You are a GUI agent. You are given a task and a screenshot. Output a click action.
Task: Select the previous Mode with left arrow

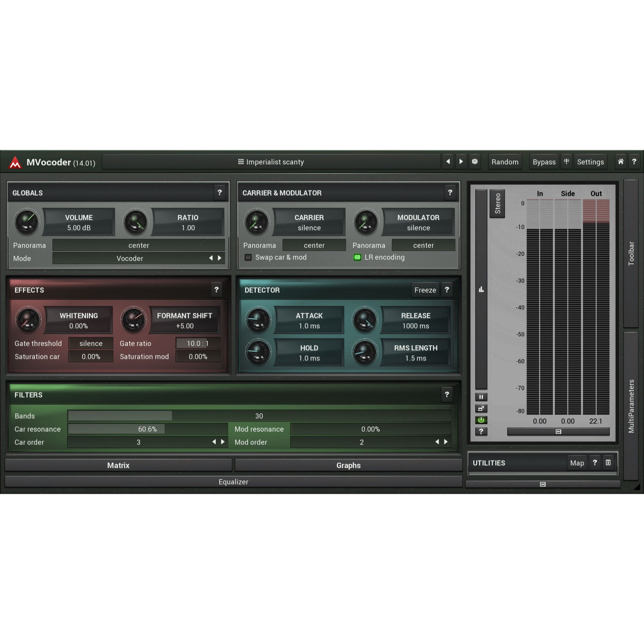tap(211, 258)
